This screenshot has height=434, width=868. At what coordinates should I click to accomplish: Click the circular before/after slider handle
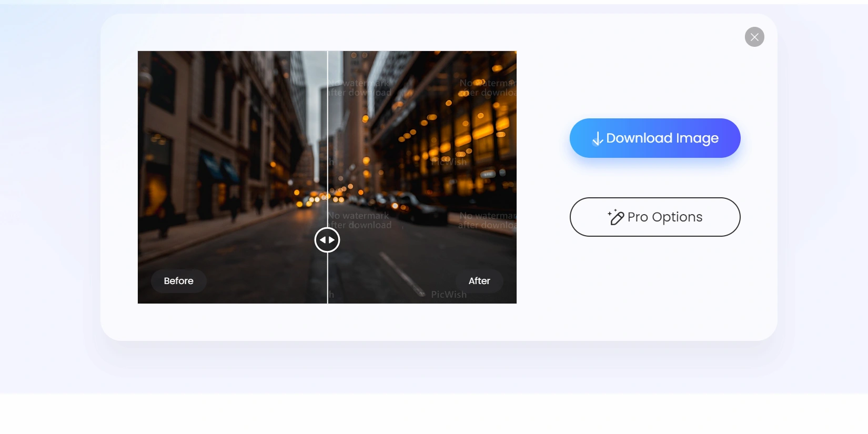tap(327, 240)
